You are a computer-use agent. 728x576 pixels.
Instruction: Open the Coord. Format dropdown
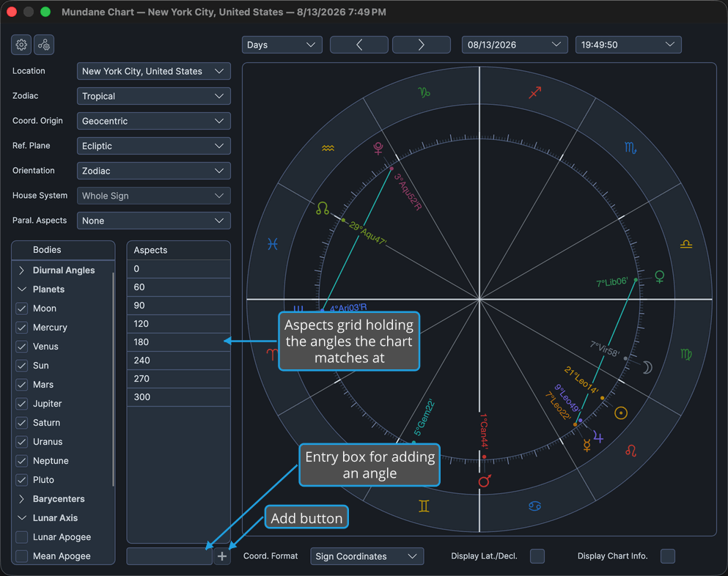[x=367, y=556]
